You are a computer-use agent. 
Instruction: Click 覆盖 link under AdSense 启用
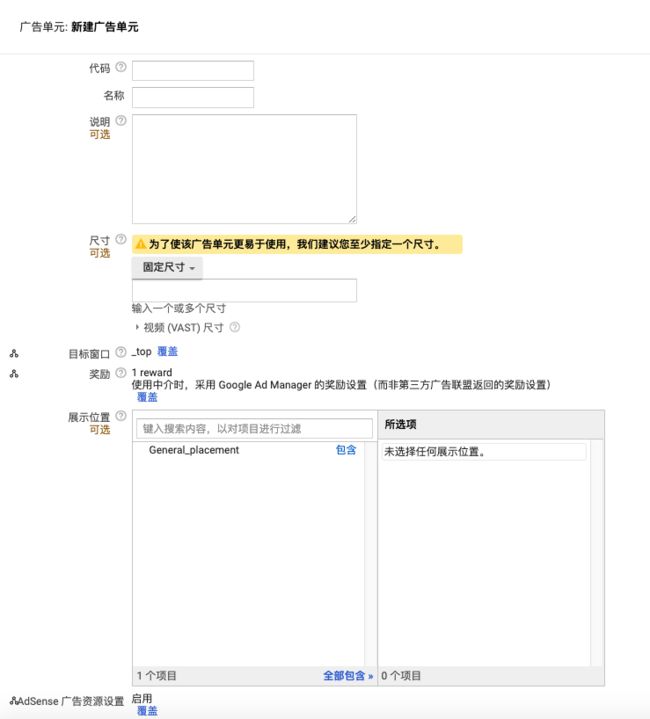tap(147, 711)
